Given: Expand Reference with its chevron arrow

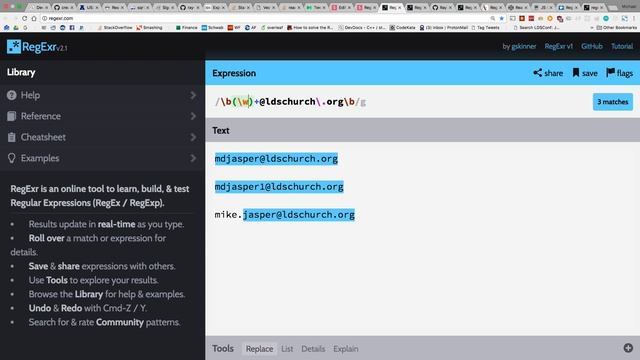Looking at the screenshot, I should point(193,116).
